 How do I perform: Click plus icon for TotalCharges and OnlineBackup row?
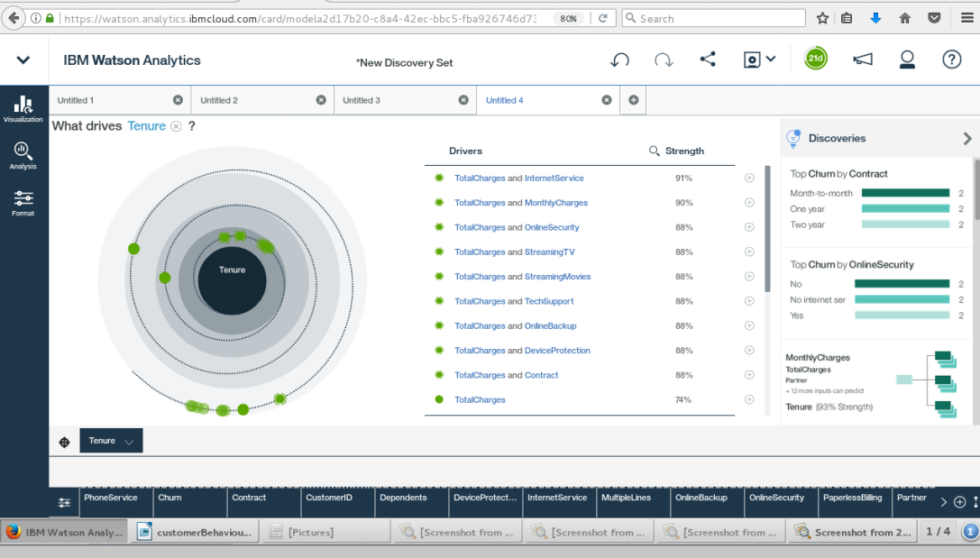pos(749,325)
